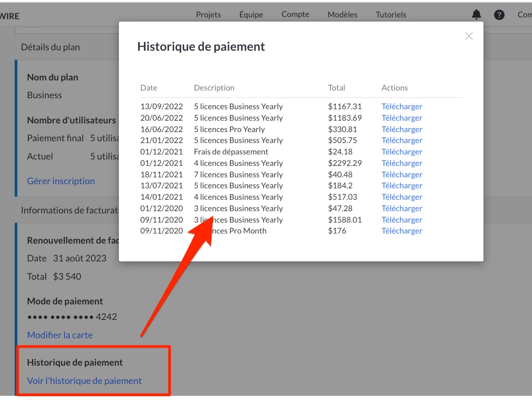Select the $505.75 total cell
Image resolution: width=532 pixels, height=415 pixels.
[342, 140]
